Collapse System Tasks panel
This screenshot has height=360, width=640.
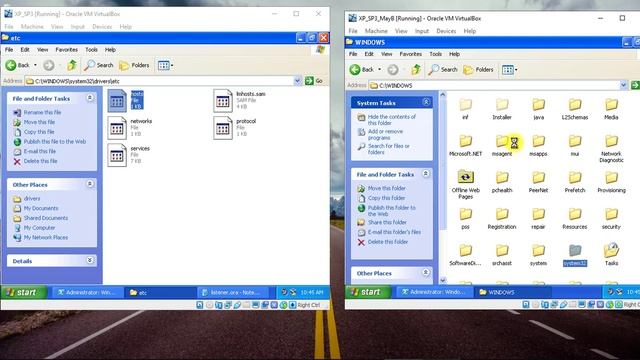[x=426, y=102]
